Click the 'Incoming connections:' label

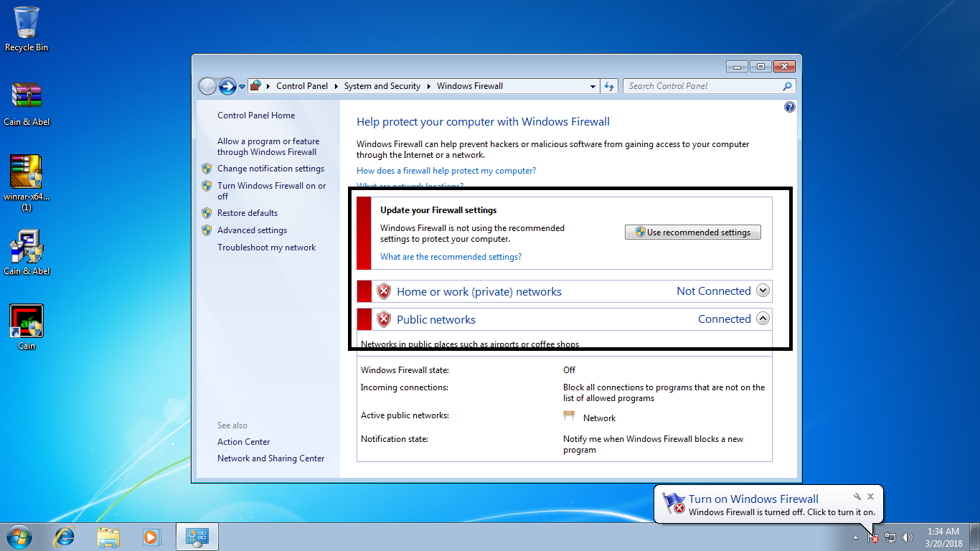(404, 387)
